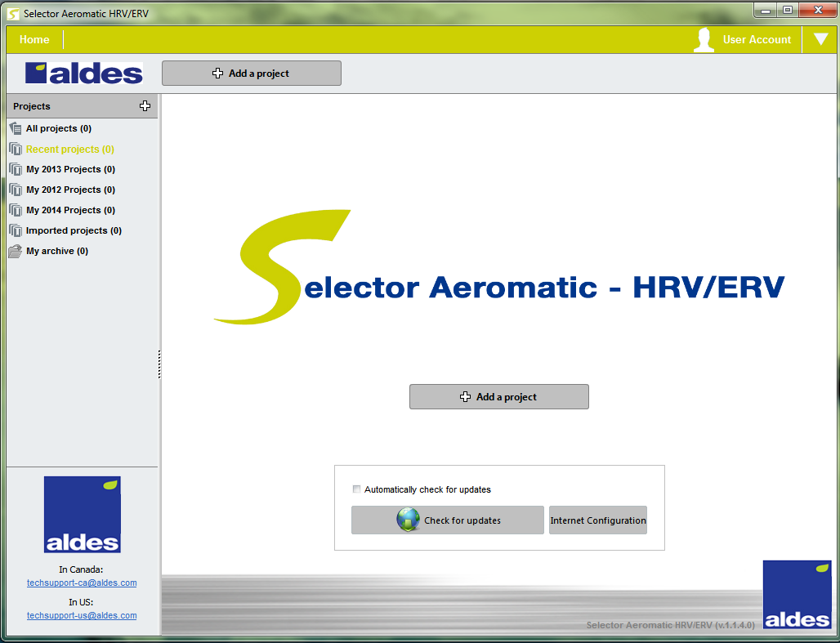Select Imported projects (0)
Image resolution: width=840 pixels, height=643 pixels.
[74, 230]
